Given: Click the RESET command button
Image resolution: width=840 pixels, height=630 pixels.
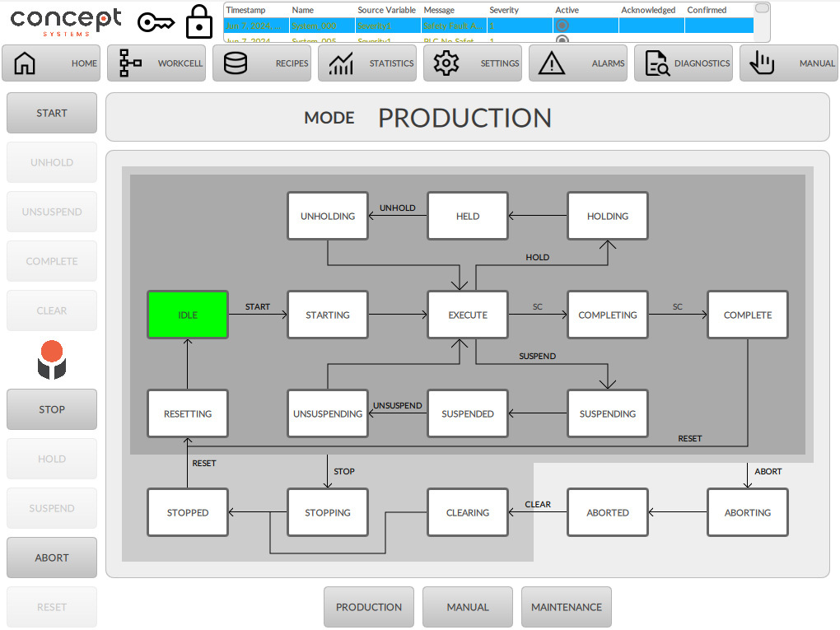Looking at the screenshot, I should click(52, 607).
